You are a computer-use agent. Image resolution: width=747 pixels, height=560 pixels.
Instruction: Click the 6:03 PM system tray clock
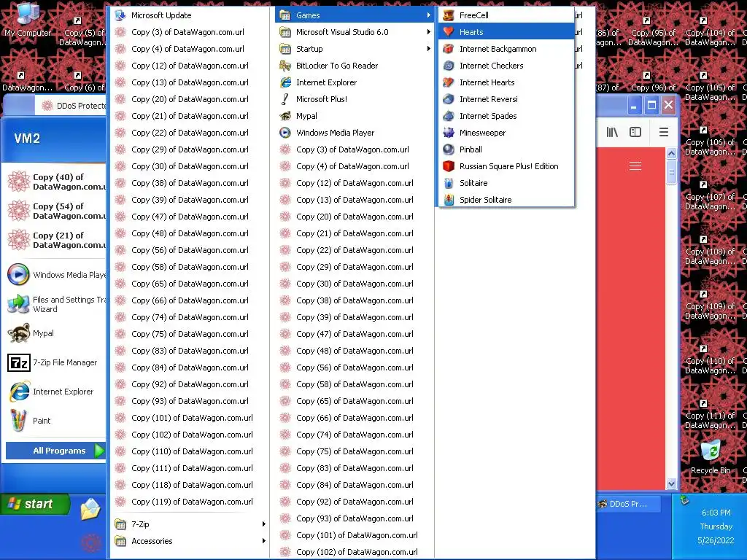point(716,513)
